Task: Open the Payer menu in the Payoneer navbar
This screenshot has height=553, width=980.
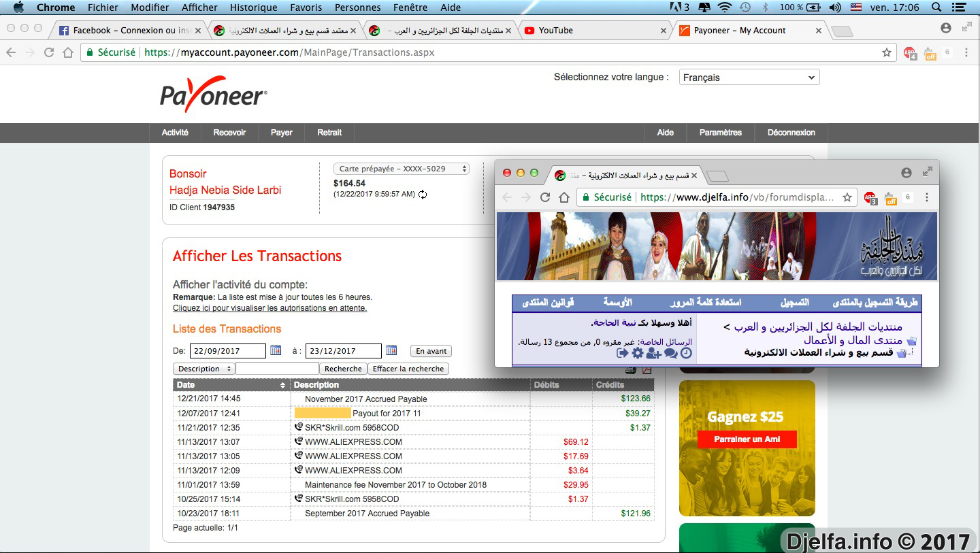Action: [282, 133]
